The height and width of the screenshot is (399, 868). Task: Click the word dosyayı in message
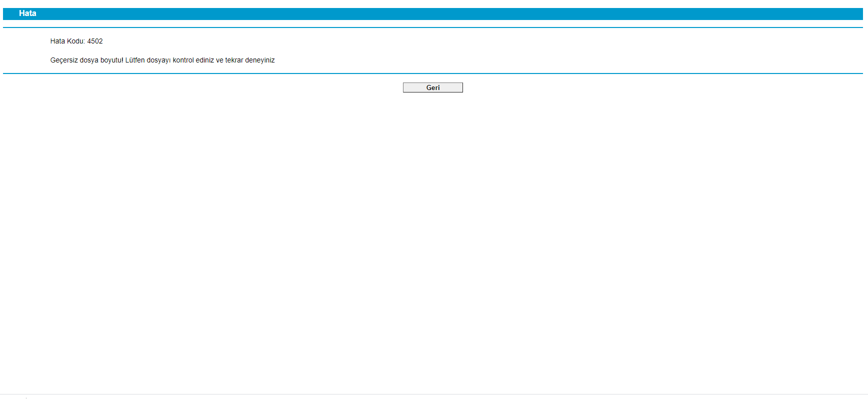pyautogui.click(x=158, y=60)
